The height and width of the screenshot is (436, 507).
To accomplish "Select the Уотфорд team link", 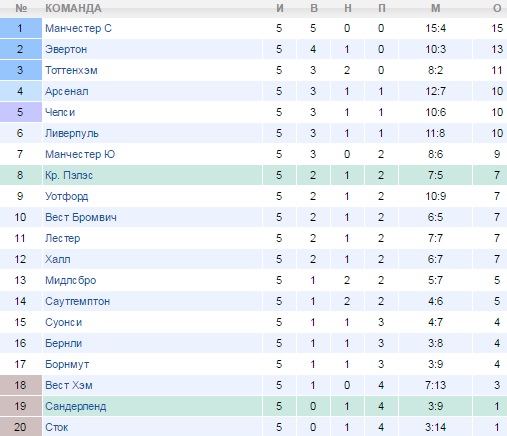I will pyautogui.click(x=67, y=196).
